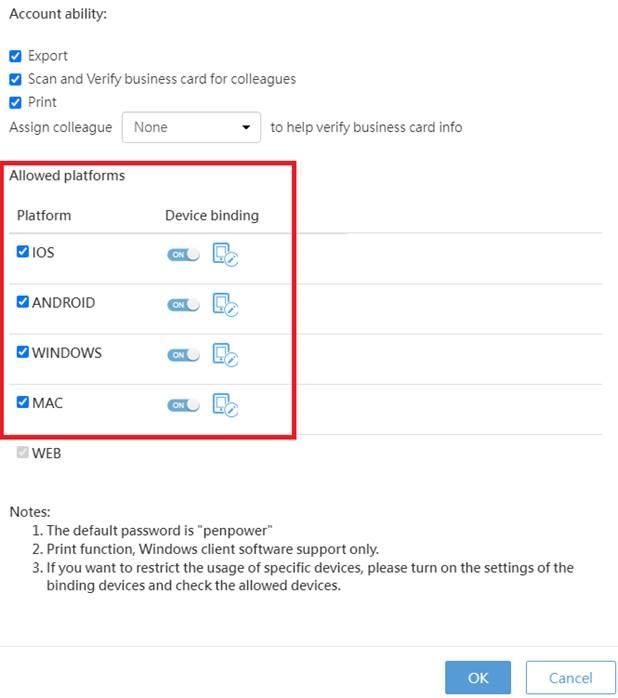Open device binding editor for WINDOWS
This screenshot has width=618, height=698.
click(x=225, y=355)
